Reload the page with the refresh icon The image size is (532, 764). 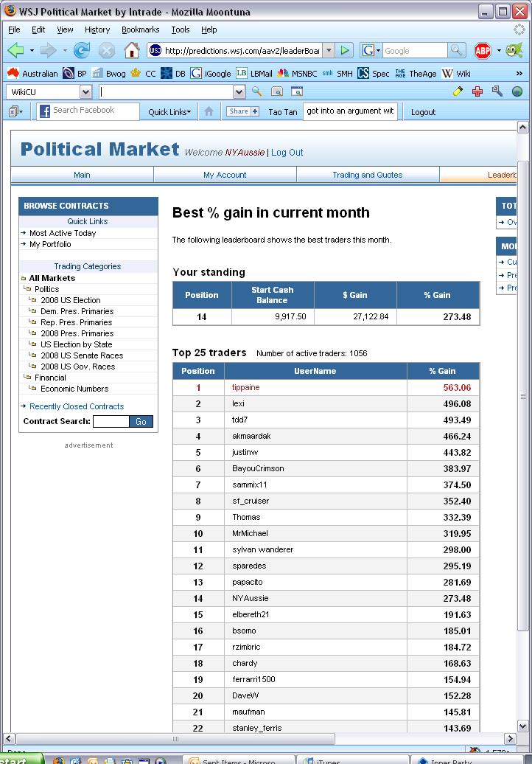[x=82, y=50]
